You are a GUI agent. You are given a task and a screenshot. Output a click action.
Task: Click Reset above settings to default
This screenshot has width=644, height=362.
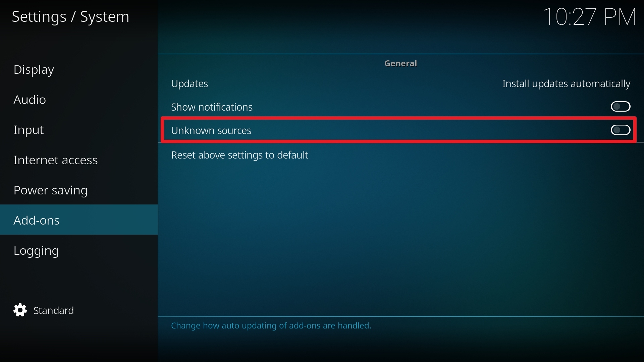coord(239,154)
